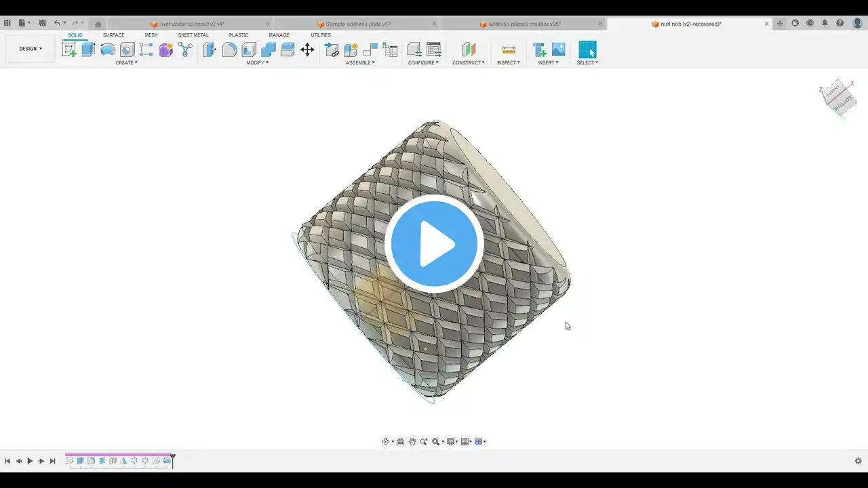Select the Press Pull tool
Image resolution: width=868 pixels, height=488 pixels.
tap(210, 49)
